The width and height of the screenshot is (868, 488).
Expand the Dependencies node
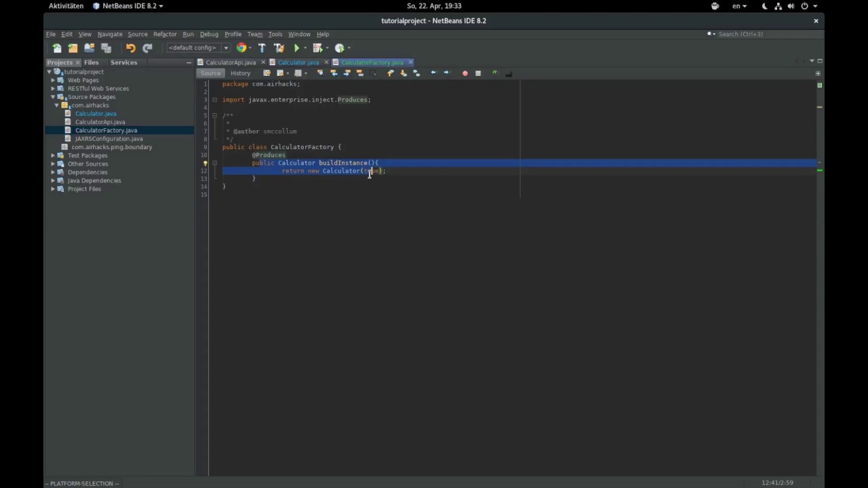pyautogui.click(x=53, y=172)
